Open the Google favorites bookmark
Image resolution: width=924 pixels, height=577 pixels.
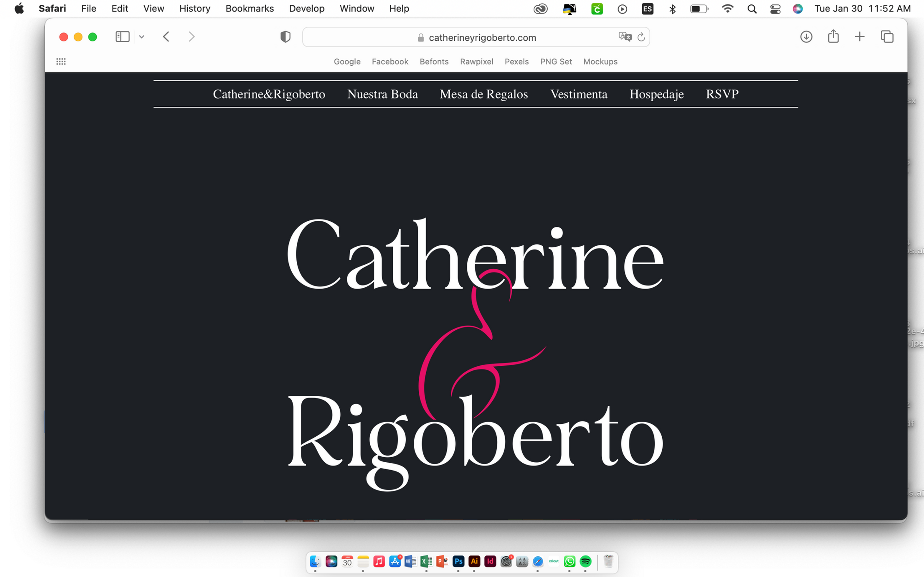pos(347,61)
